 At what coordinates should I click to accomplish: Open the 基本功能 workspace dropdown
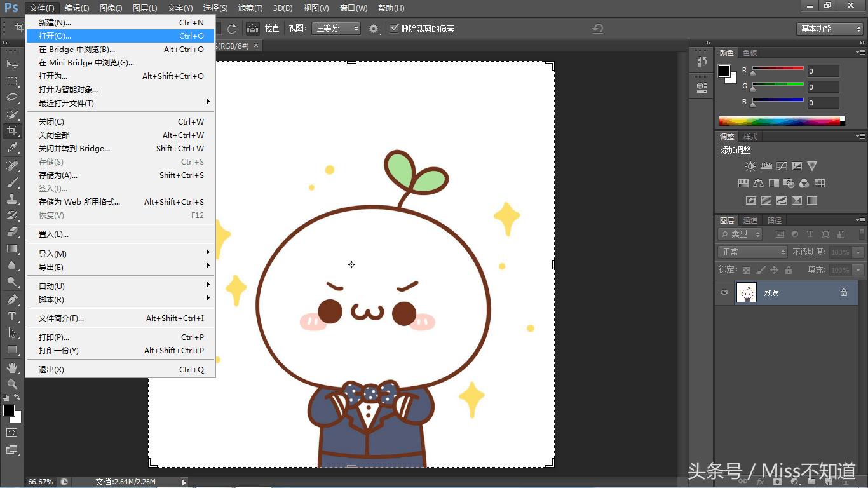click(x=829, y=29)
